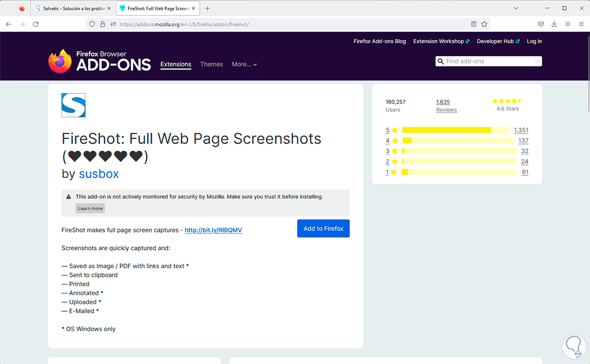Click the Learn more button
The image size is (590, 364).
(90, 208)
